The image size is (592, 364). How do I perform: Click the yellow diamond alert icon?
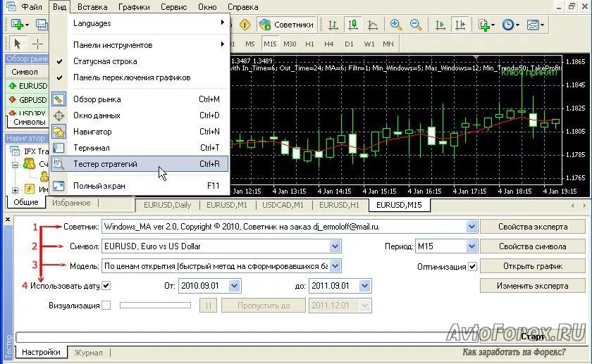[x=245, y=25]
